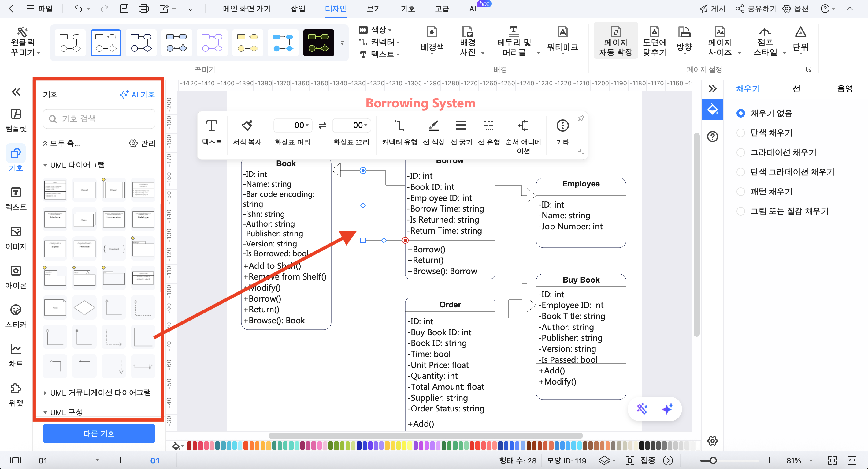Click the fill bucket icon in right panel
Viewport: 868px width, 469px height.
pyautogui.click(x=712, y=109)
